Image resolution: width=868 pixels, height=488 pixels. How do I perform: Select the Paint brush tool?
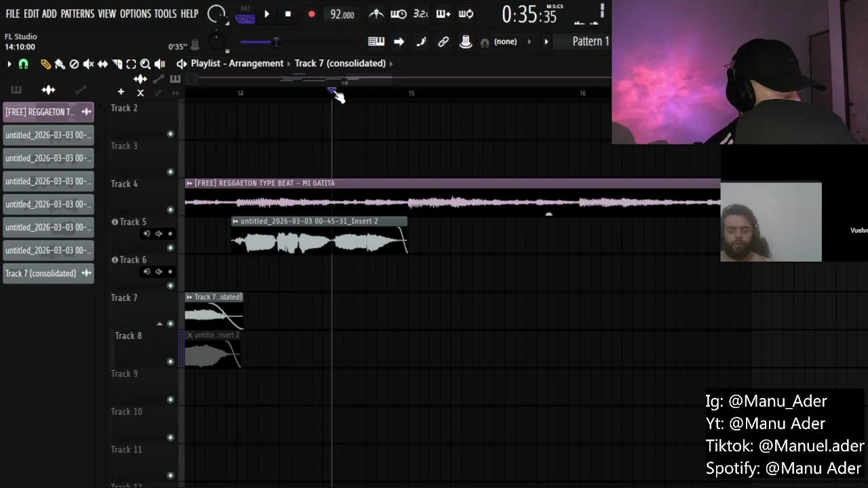60,64
